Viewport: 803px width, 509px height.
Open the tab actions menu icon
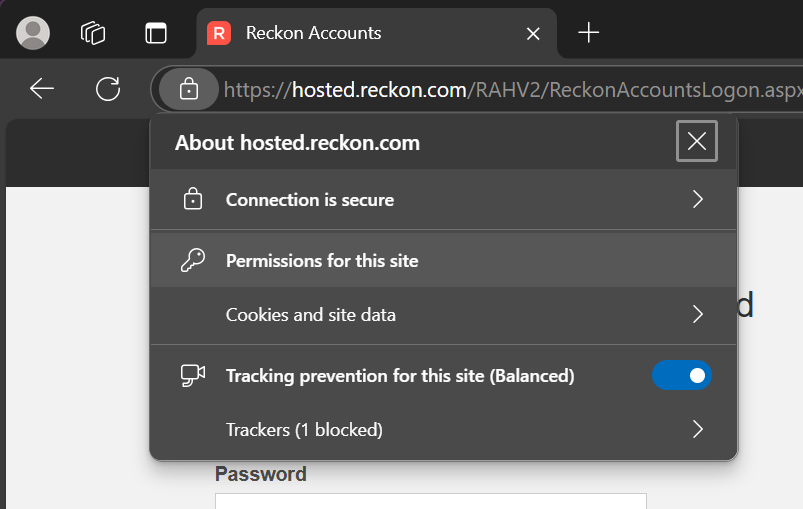tap(156, 33)
